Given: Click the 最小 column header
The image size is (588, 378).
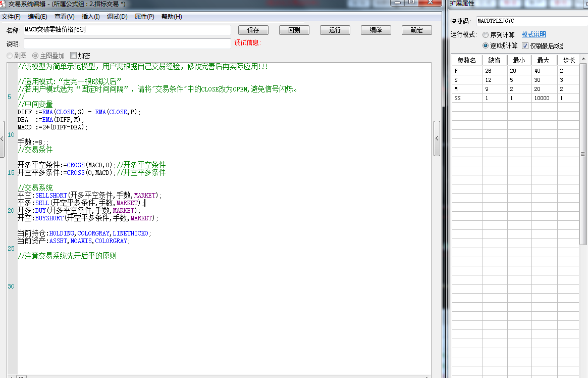Looking at the screenshot, I should [519, 60].
